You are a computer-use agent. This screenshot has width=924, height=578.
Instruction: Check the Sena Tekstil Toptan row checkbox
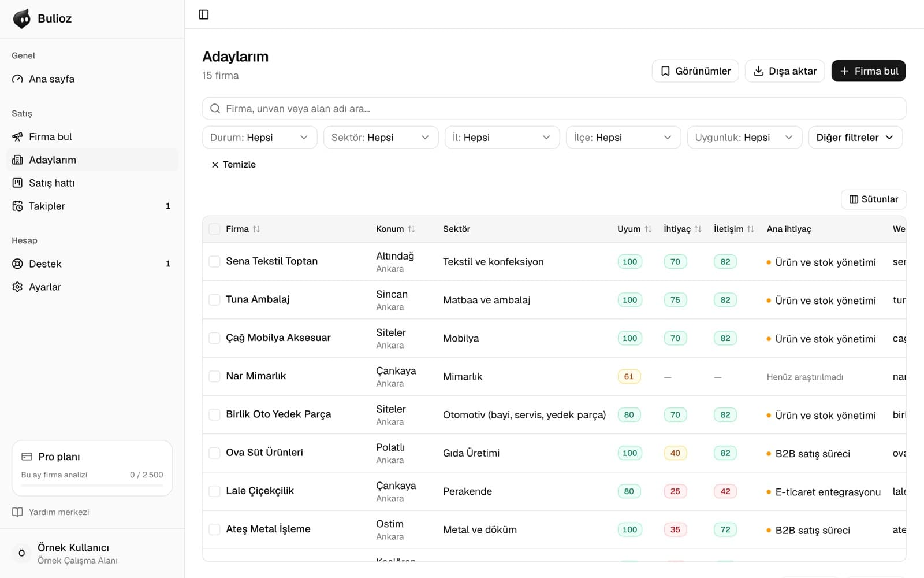214,262
